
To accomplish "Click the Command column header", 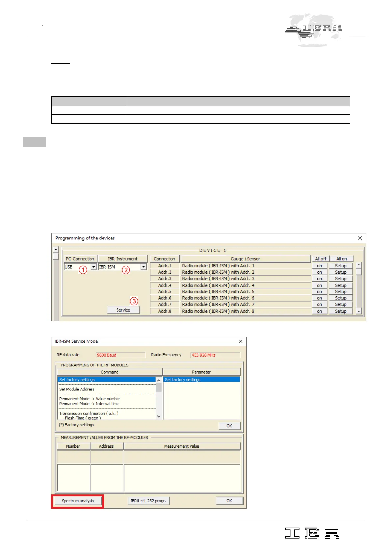I will tap(110, 372).
